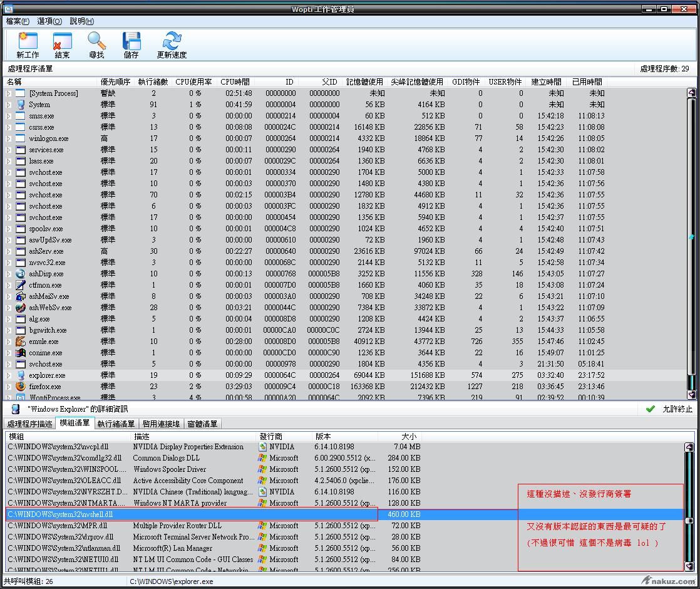This screenshot has height=589, width=700.
Task: Select the System process icon
Action: (21, 105)
